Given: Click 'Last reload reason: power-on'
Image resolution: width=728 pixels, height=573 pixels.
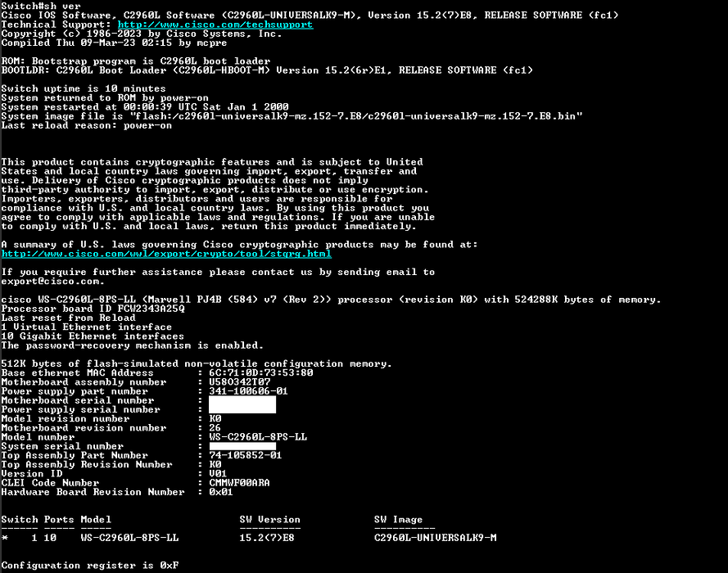Looking at the screenshot, I should [86, 125].
